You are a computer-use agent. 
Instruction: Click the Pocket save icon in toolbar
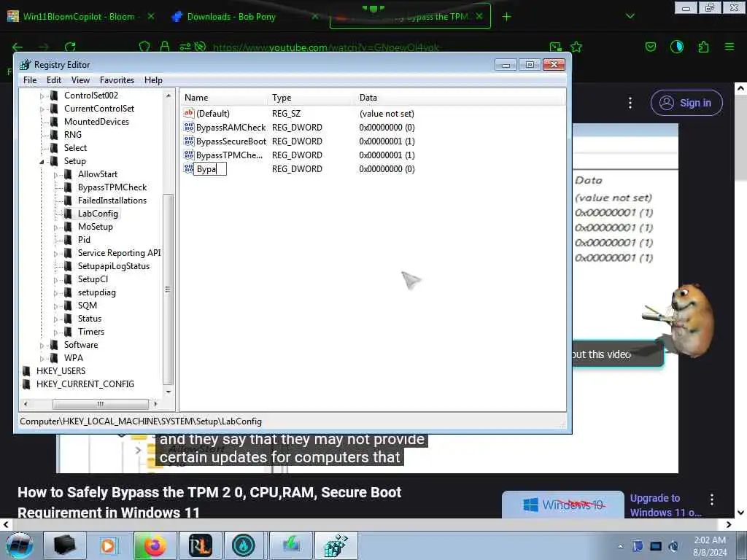pos(651,47)
